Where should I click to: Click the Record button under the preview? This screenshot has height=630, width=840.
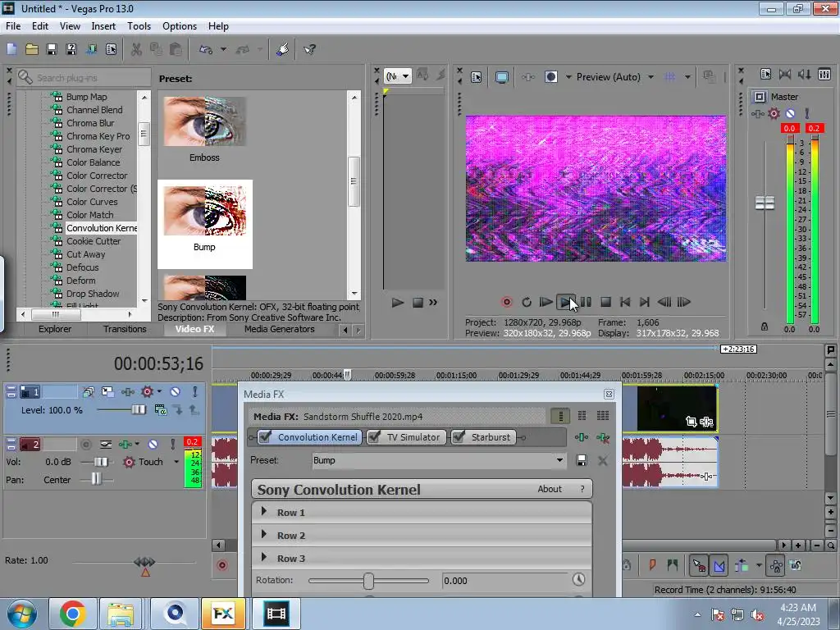506,302
